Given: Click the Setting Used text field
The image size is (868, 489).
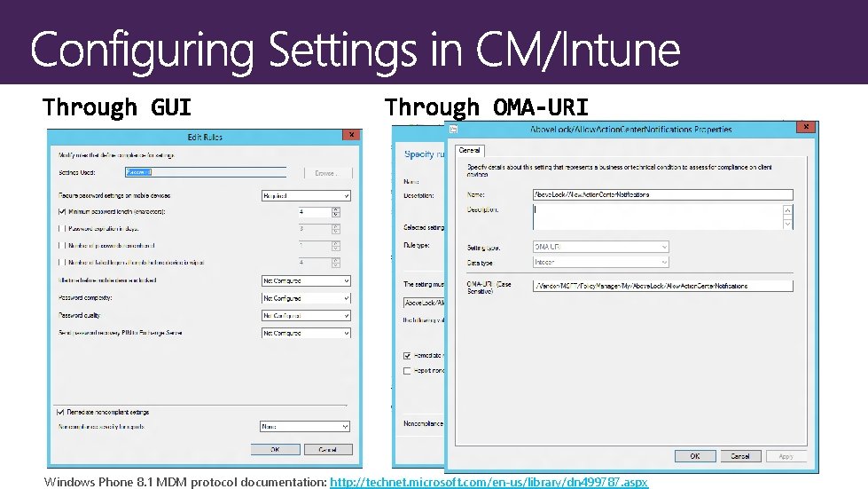Looking at the screenshot, I should point(206,172).
